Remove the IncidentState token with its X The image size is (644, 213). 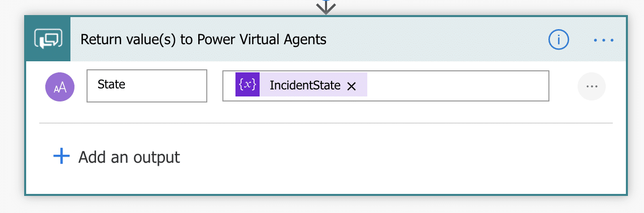(352, 86)
